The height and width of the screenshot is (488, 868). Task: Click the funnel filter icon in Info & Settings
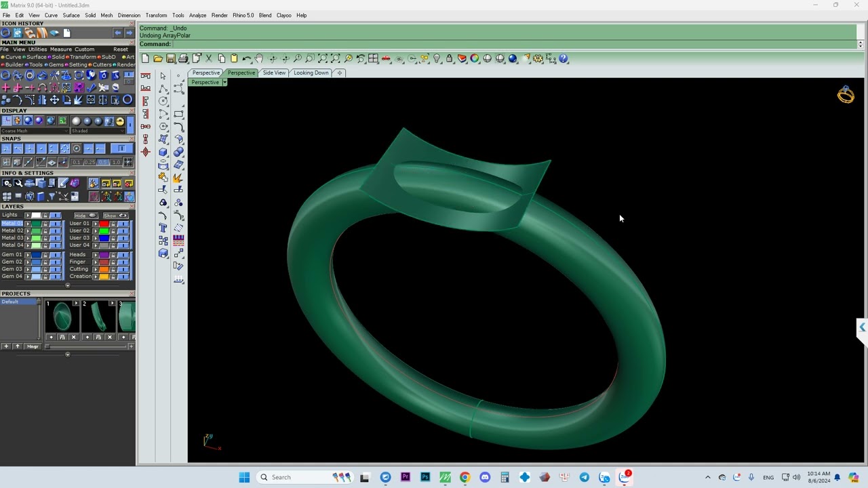(x=52, y=196)
